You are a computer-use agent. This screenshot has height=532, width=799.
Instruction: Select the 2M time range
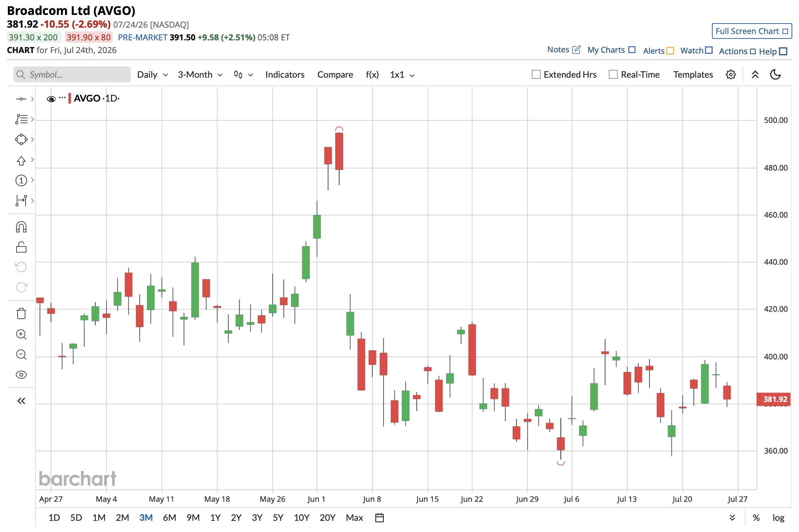(122, 517)
